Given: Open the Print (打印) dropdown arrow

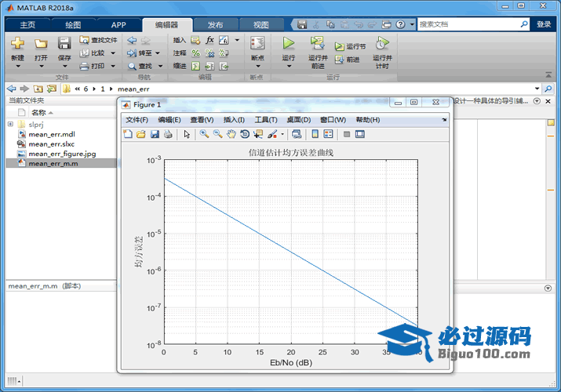Looking at the screenshot, I should [x=113, y=66].
